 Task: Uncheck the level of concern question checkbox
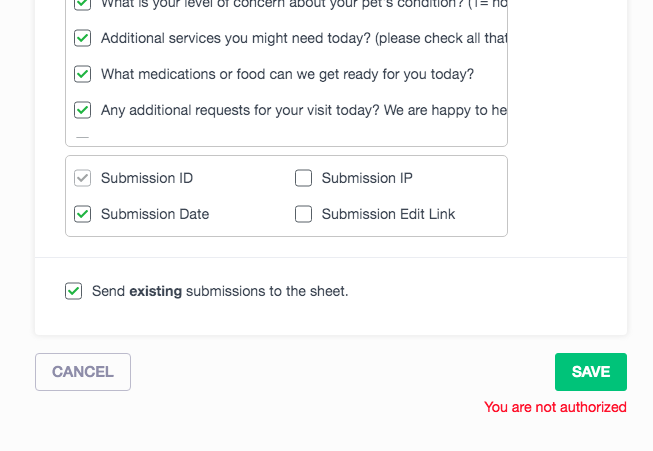83,4
